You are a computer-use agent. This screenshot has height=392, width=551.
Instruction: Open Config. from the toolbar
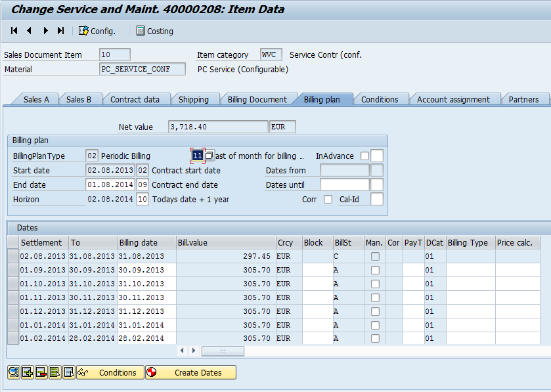(x=97, y=31)
